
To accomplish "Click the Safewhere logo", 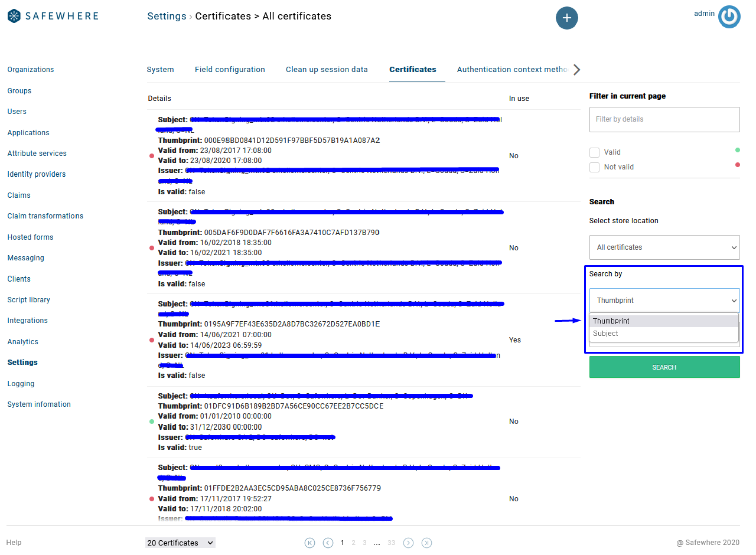I will [x=53, y=16].
